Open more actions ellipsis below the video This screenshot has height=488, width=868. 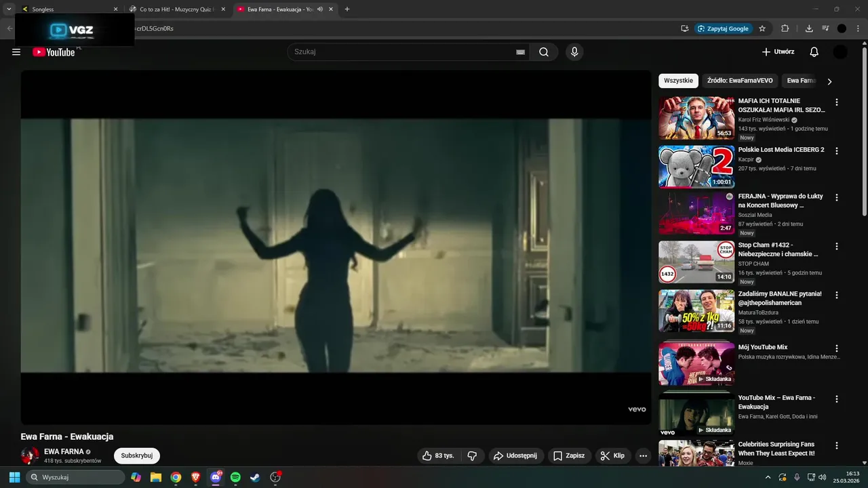point(643,455)
